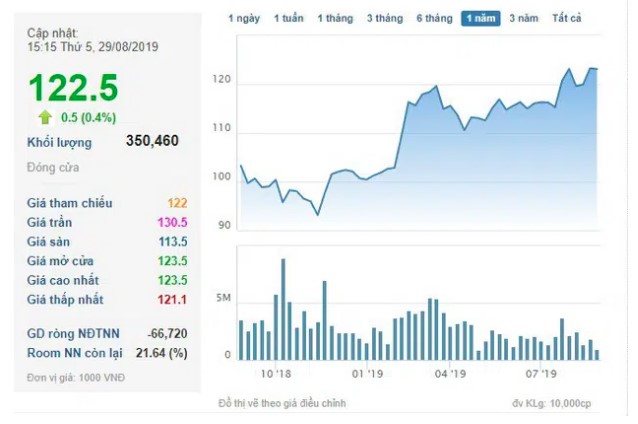
Task: Show the "1 tháng" chart view
Action: point(336,19)
